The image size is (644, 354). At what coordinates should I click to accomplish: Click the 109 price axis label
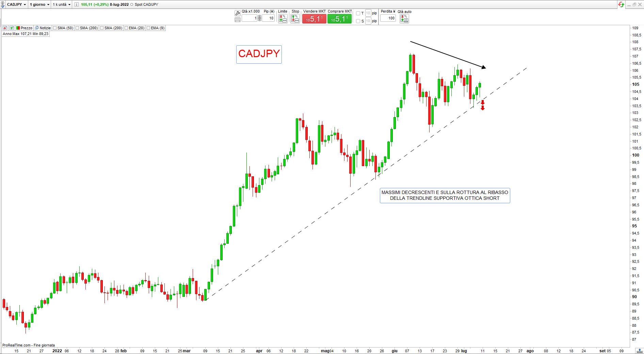[x=635, y=28]
